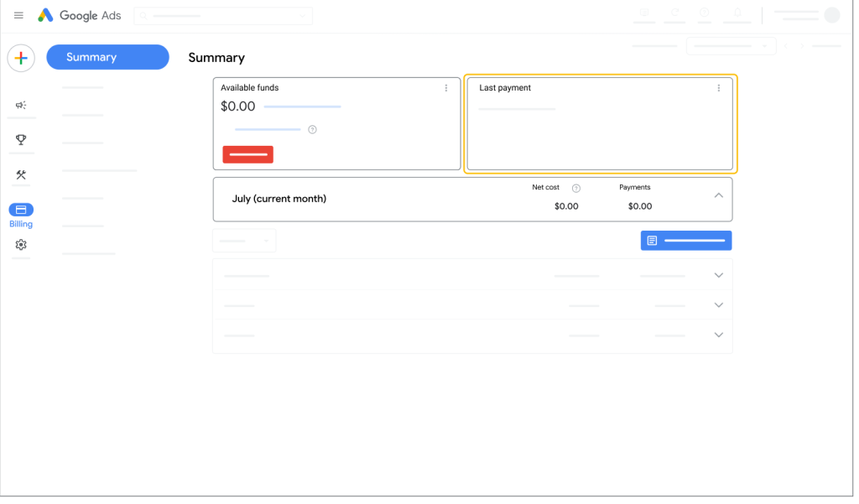Screen dimensions: 859x504
Task: Expand the last table row chevron
Action: point(718,335)
